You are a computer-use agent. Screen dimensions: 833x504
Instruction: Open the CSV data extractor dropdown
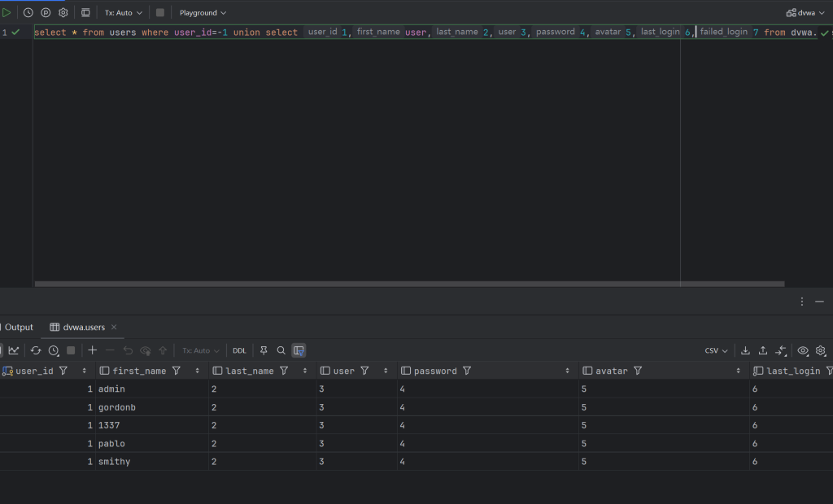point(716,350)
